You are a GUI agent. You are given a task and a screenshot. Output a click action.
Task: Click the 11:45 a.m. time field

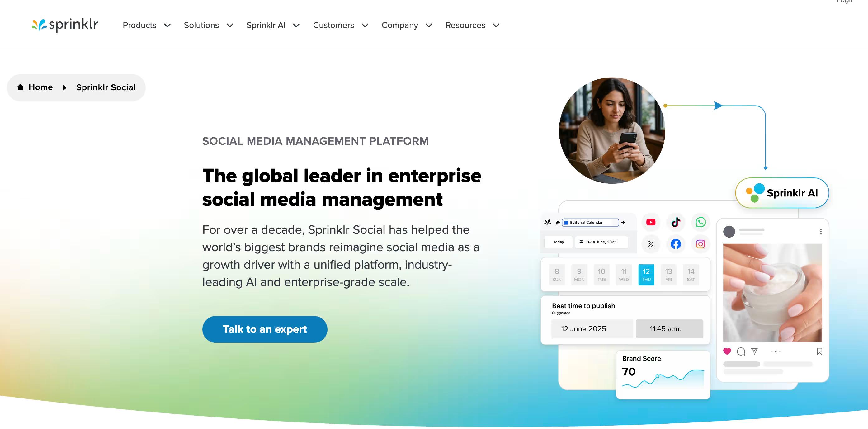pyautogui.click(x=669, y=328)
